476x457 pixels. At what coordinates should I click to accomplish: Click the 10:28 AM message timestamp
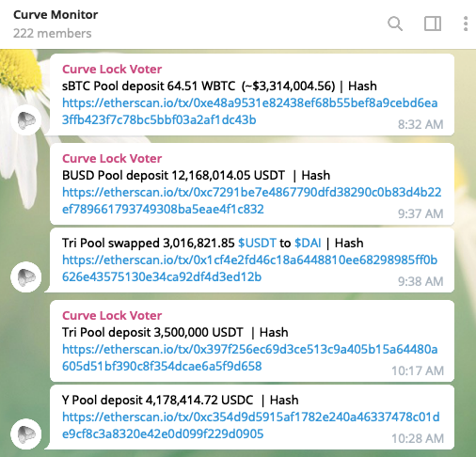coord(418,438)
